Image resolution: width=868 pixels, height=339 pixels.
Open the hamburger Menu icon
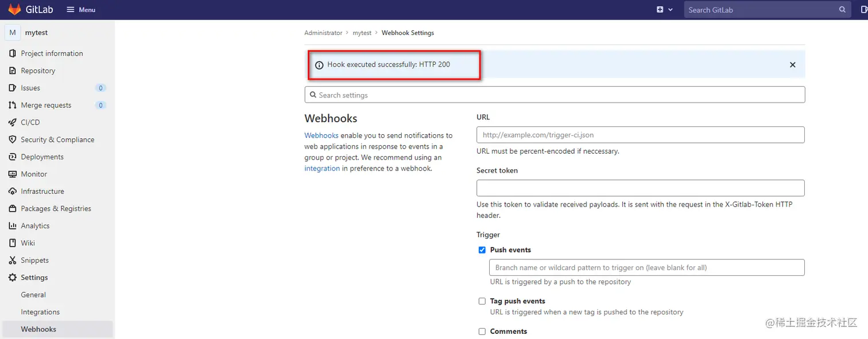pos(70,10)
